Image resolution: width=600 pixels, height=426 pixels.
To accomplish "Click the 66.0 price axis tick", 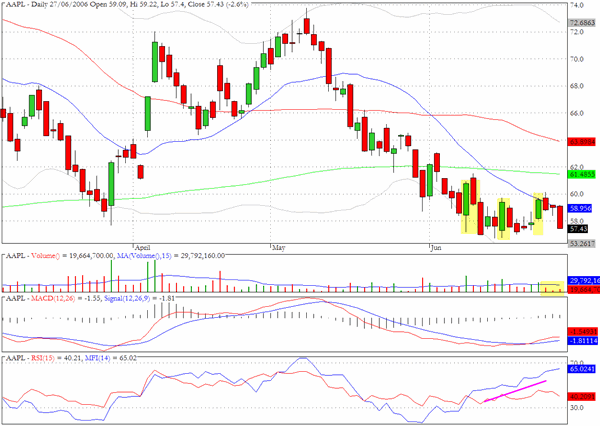I will [577, 113].
